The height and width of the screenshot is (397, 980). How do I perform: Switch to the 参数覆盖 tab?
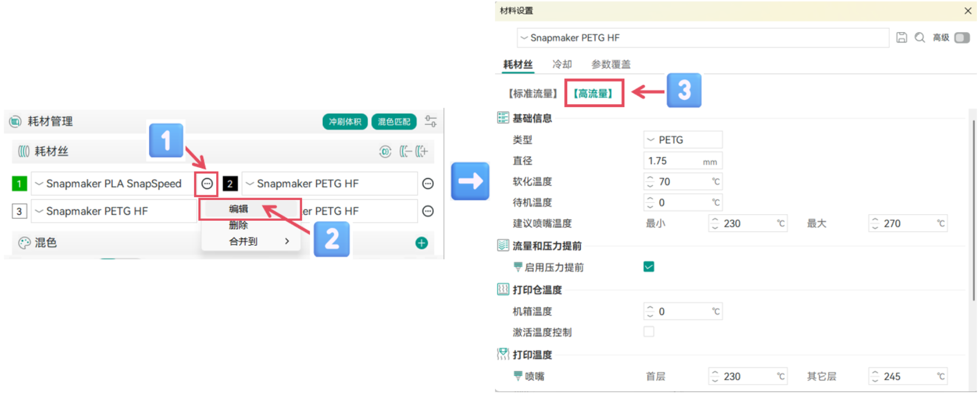(x=611, y=64)
